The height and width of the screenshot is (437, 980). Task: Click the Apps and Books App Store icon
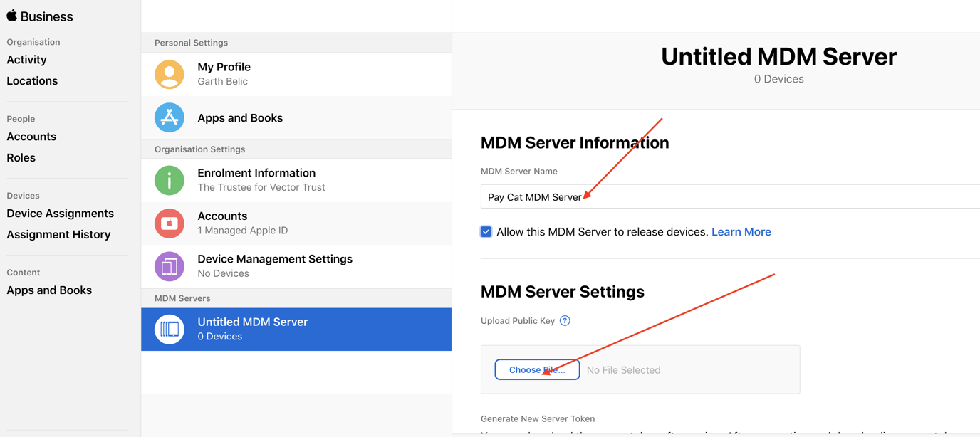point(170,117)
